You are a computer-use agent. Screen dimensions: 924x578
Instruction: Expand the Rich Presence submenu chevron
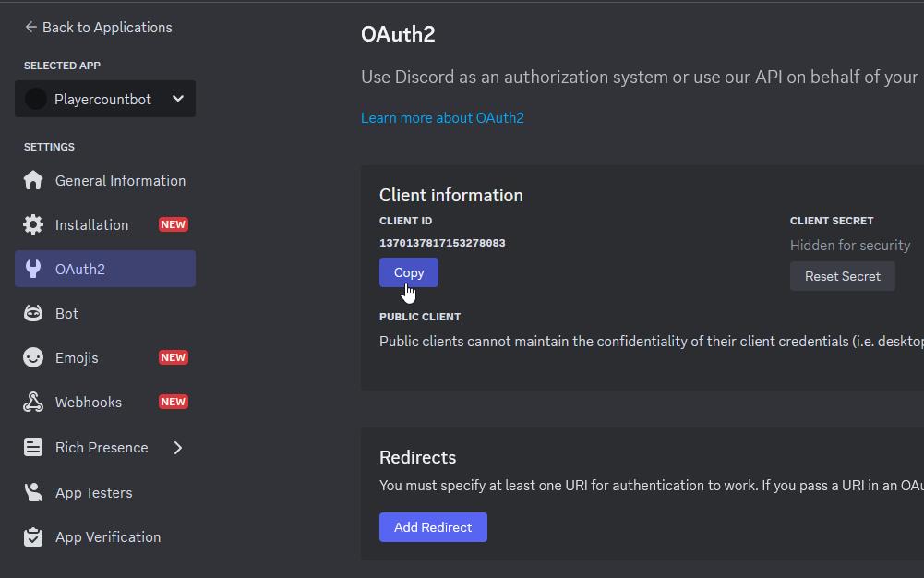click(178, 448)
